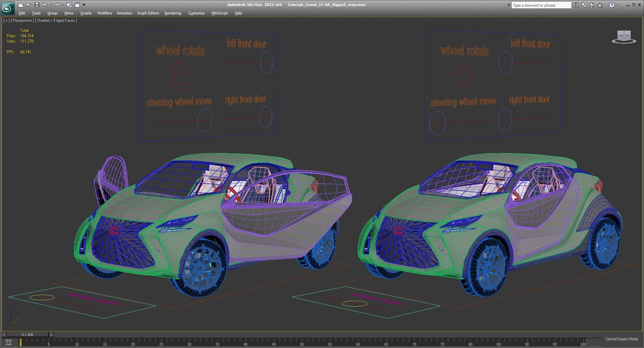Click frame 25 on the timeline track
This screenshot has height=348, width=644.
point(161,342)
